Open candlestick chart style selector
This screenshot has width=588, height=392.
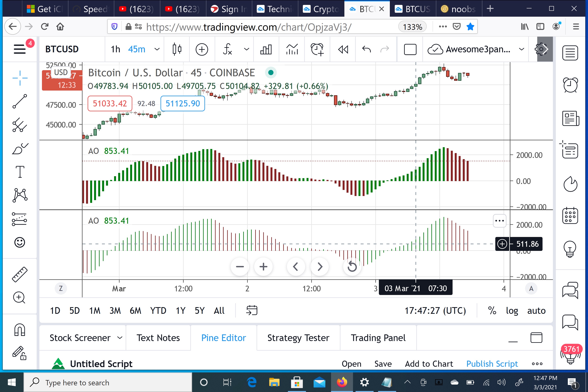point(177,49)
